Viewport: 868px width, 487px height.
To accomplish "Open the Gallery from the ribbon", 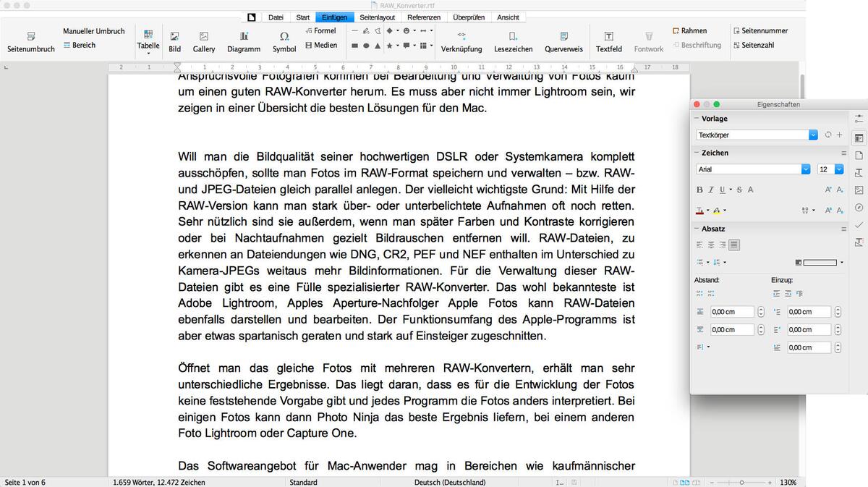I will (203, 40).
